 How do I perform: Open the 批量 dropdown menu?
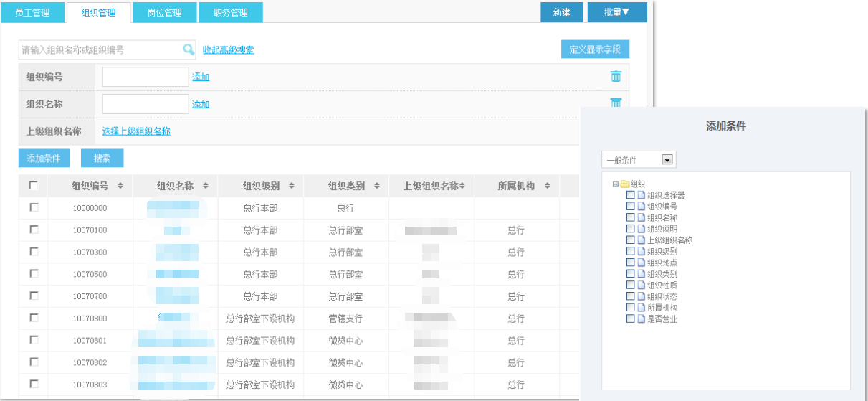click(616, 12)
